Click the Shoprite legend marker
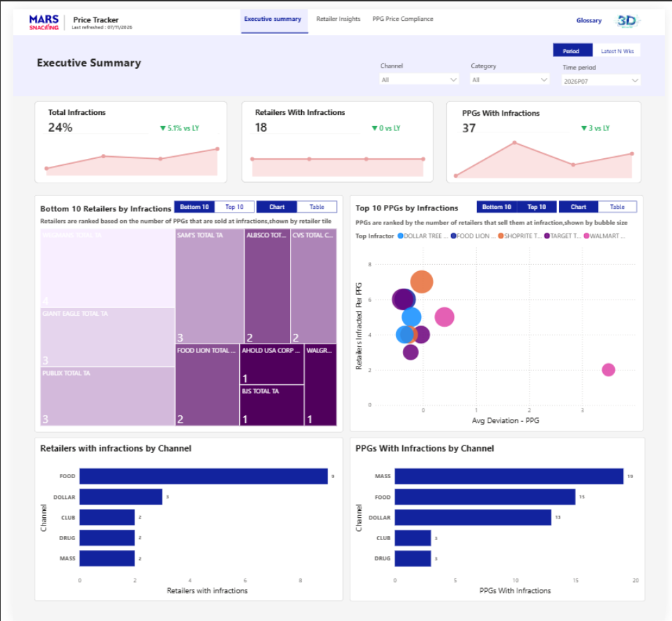The height and width of the screenshot is (621, 672). coord(501,236)
